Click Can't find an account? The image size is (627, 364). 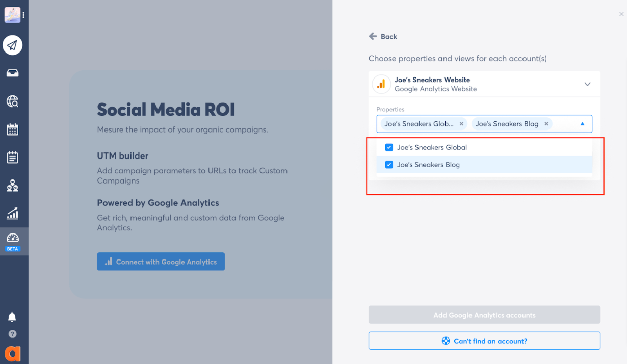coord(484,341)
